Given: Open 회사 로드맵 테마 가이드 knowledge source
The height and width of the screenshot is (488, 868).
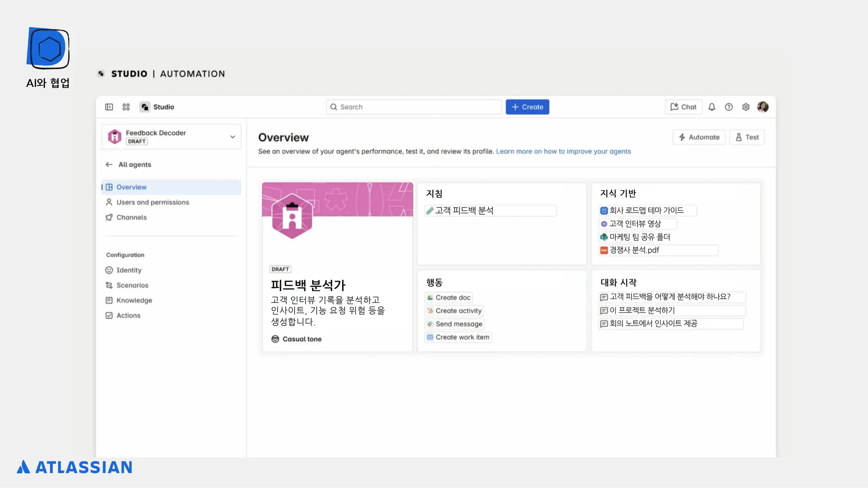Looking at the screenshot, I should tap(648, 211).
